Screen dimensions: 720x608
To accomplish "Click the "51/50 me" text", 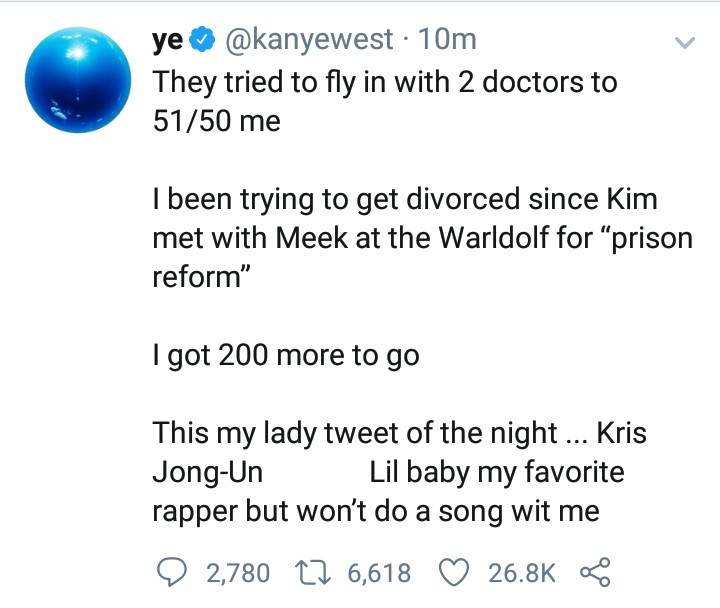I will click(x=216, y=121).
